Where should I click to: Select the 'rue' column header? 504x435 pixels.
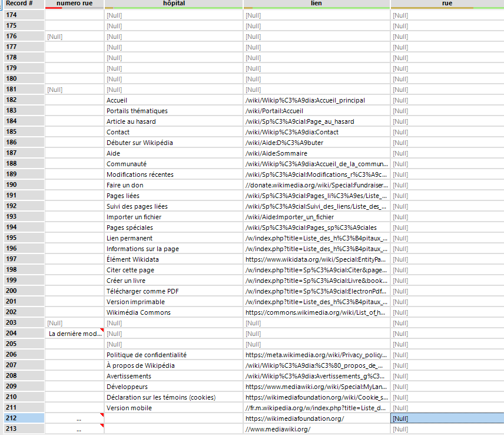click(x=447, y=4)
